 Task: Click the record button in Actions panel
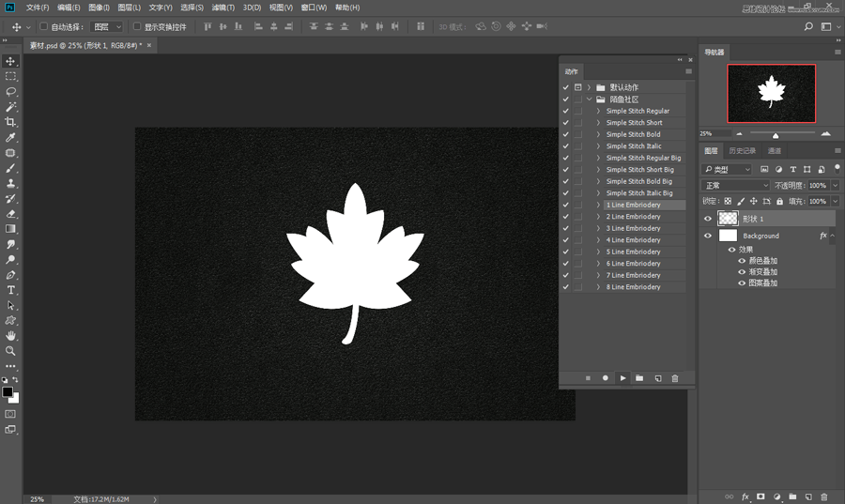(x=605, y=378)
